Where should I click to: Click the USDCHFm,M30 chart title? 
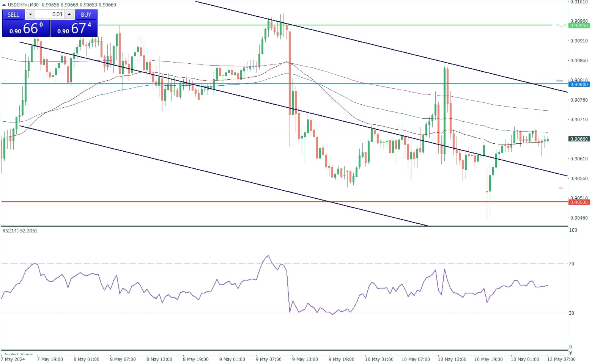(x=24, y=5)
